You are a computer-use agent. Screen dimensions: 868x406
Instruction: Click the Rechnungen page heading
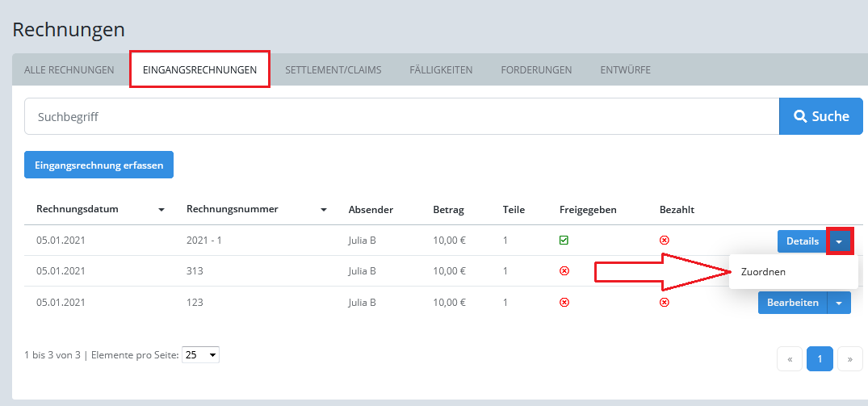(69, 30)
